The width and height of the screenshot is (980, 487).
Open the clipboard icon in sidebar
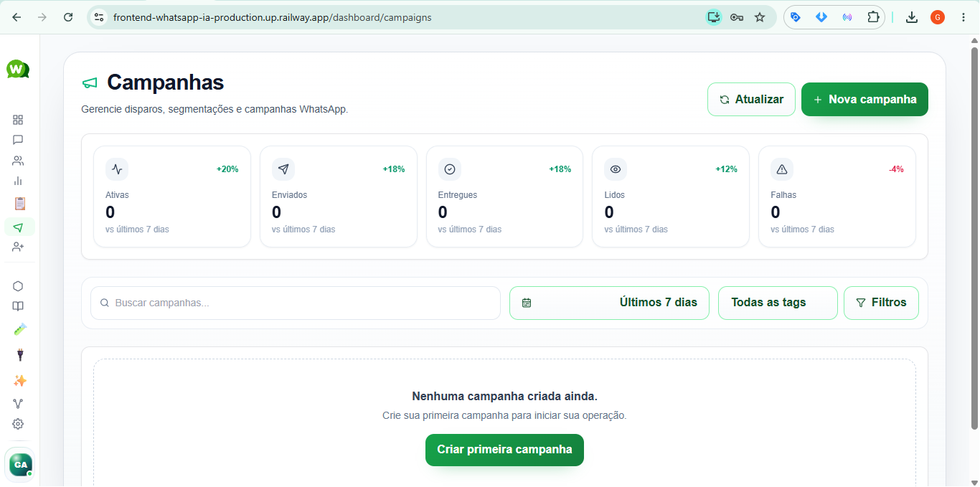tap(19, 204)
